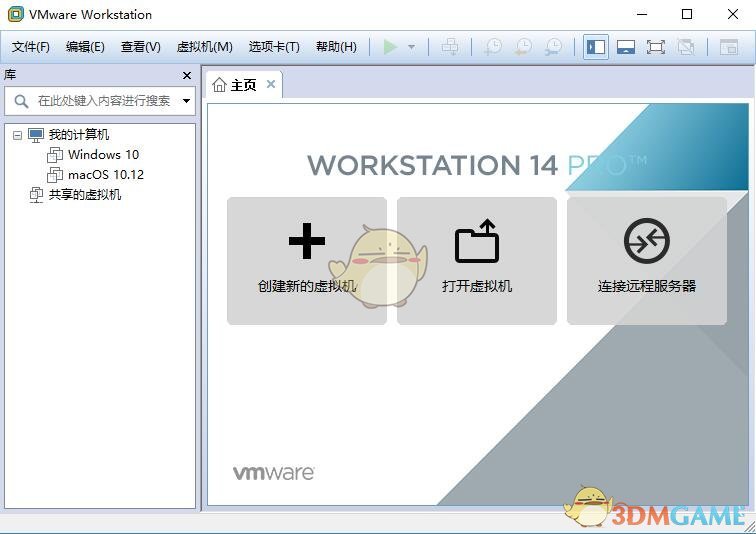The height and width of the screenshot is (534, 756).
Task: Open the power options dropdown arrow
Action: pyautogui.click(x=411, y=47)
